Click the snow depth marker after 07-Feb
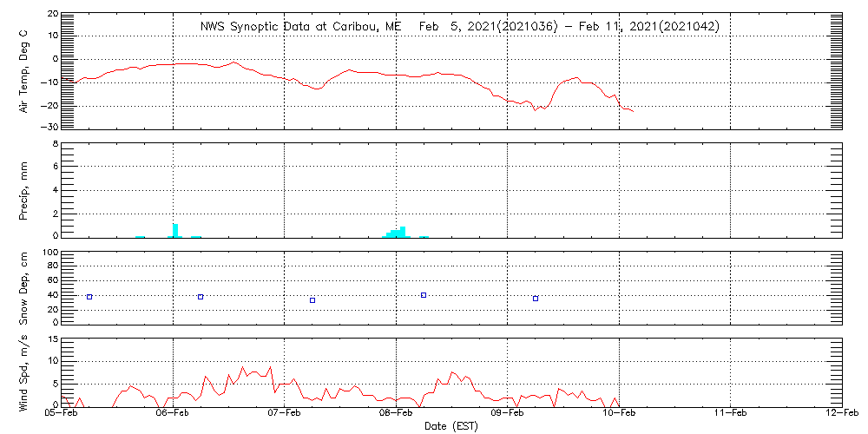Viewport: 868px width, 434px height. coord(312,300)
